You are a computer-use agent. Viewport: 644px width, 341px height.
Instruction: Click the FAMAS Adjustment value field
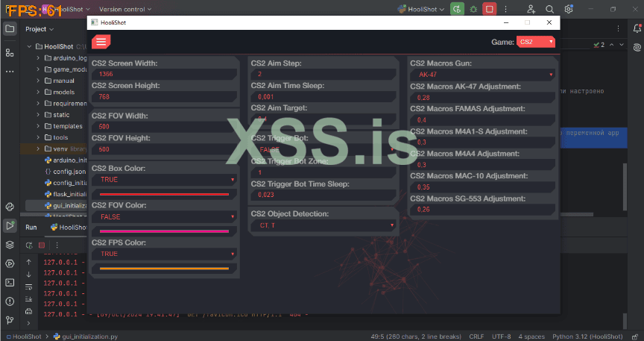[x=482, y=119]
